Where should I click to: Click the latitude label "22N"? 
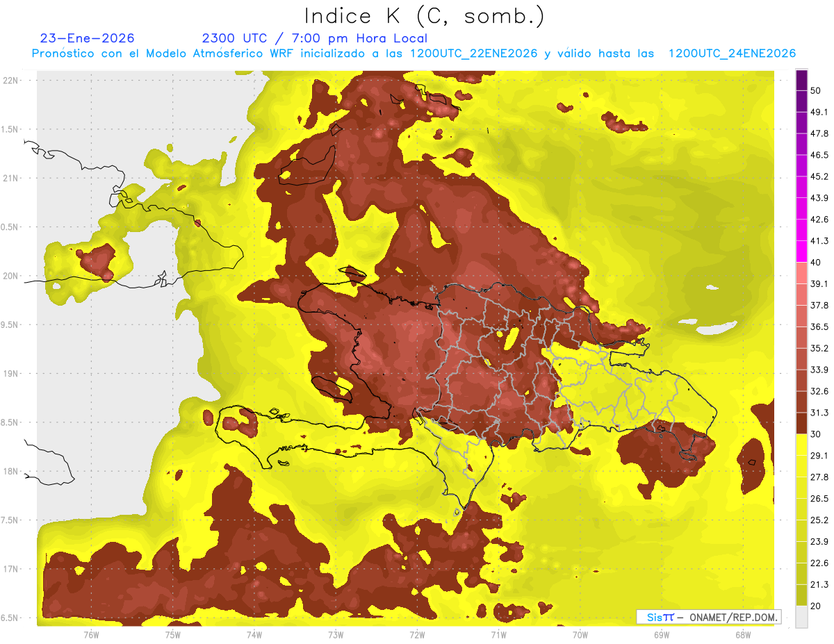coord(10,81)
